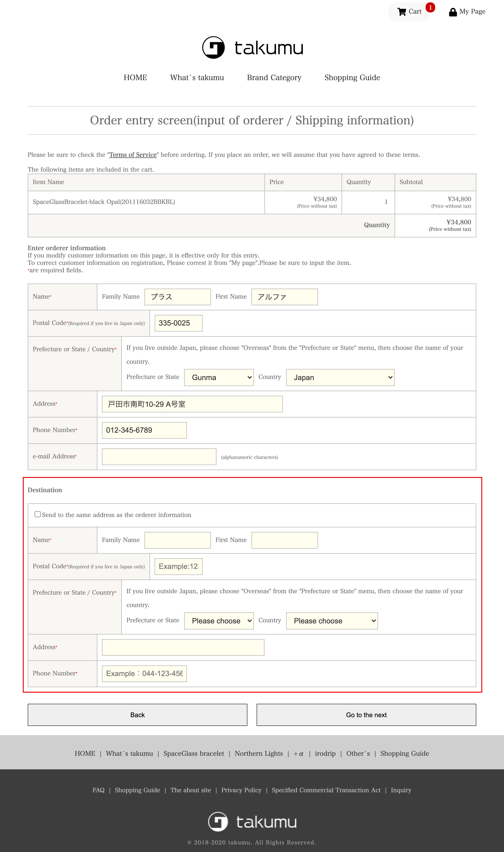The width and height of the screenshot is (504, 852).
Task: Click destination Postal Code field
Action: 178,566
